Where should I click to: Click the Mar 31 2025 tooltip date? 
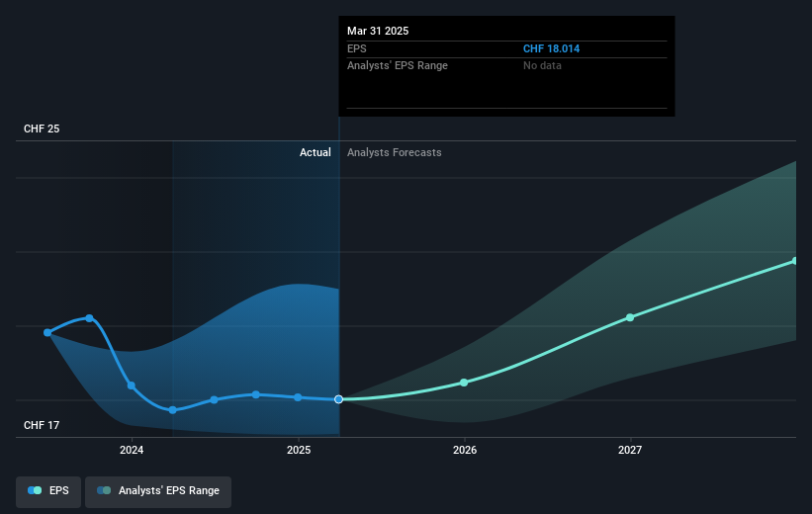[378, 31]
